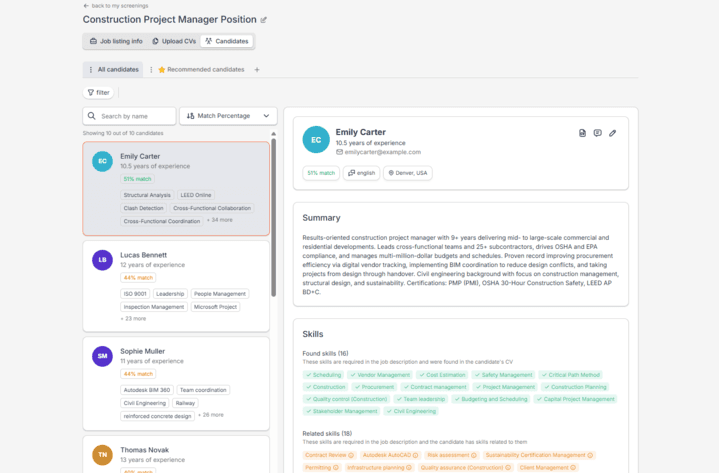719x473 pixels.
Task: Click the english language chip
Action: [361, 173]
